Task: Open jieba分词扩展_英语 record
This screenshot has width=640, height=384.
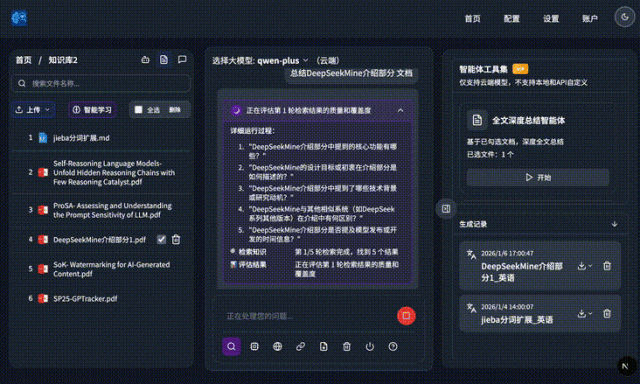Action: [x=517, y=320]
